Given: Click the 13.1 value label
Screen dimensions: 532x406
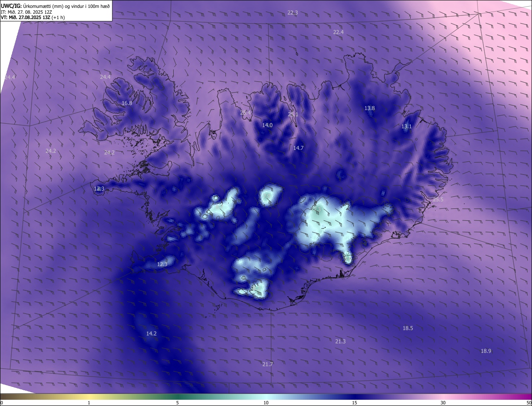Looking at the screenshot, I should 406,127.
